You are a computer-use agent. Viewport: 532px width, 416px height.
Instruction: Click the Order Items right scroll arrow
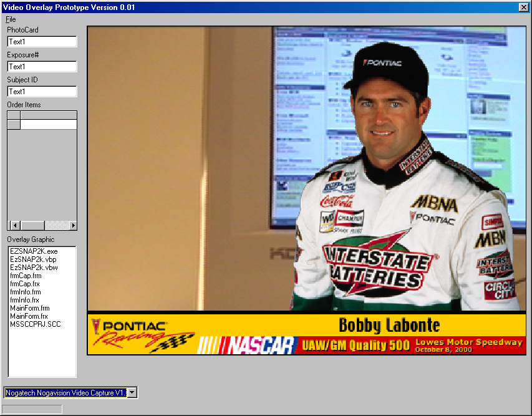click(x=73, y=225)
